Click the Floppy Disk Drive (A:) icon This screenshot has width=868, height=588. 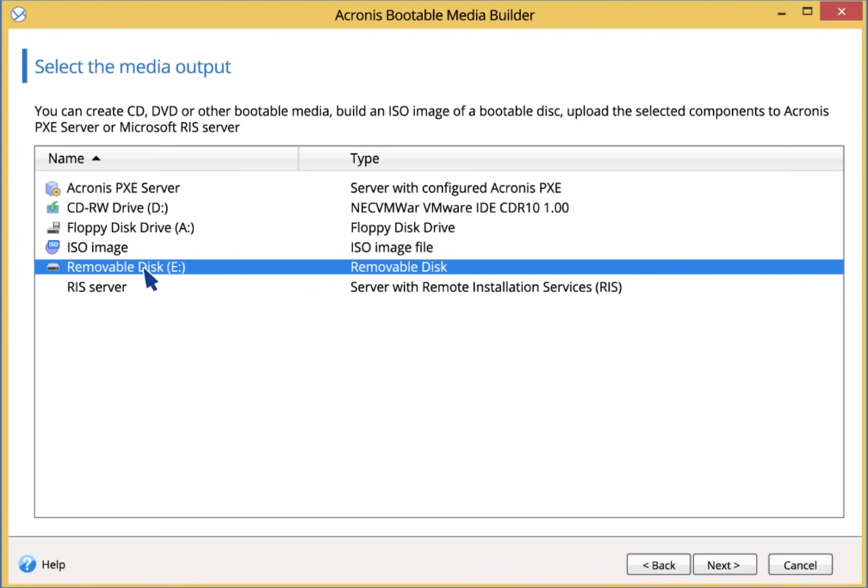[x=53, y=227]
